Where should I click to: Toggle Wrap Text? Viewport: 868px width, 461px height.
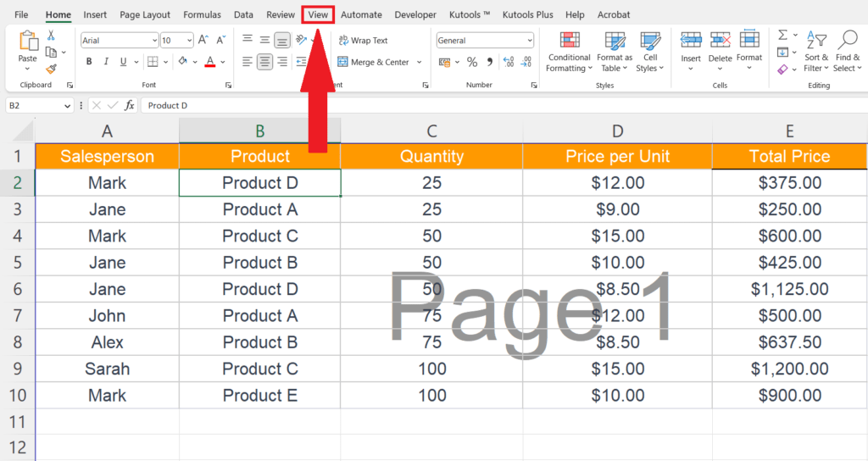pyautogui.click(x=363, y=41)
